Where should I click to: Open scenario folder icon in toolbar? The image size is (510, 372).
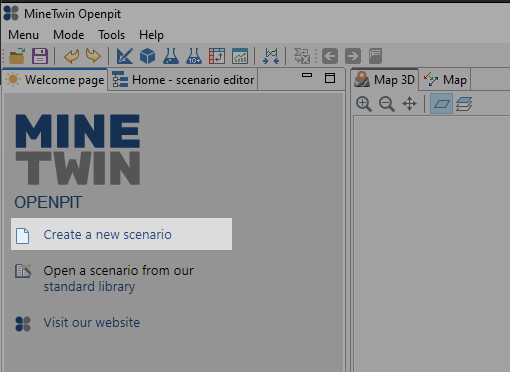(17, 56)
